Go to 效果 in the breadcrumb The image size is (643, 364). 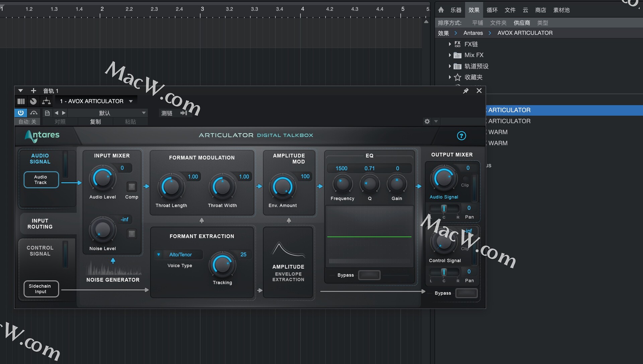coord(443,33)
